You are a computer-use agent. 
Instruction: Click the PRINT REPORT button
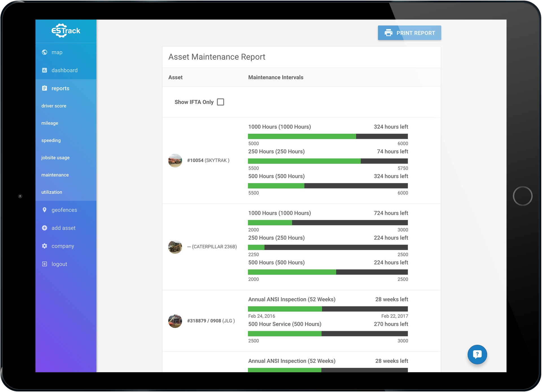409,33
